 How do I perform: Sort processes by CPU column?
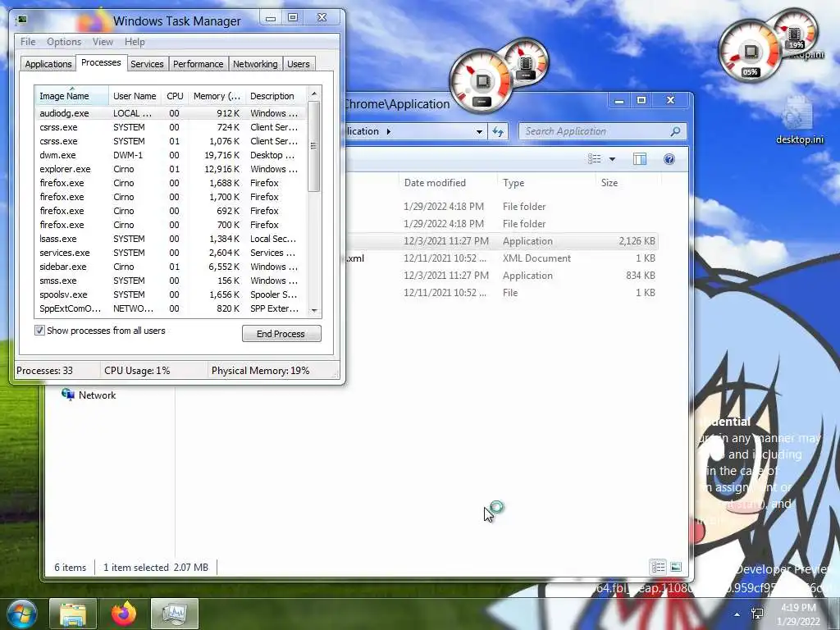coord(175,96)
